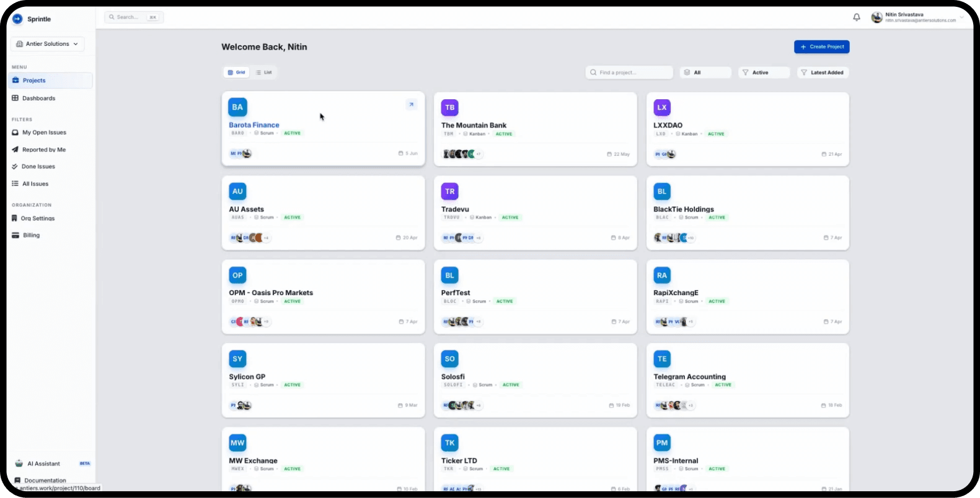This screenshot has height=498, width=980.
Task: Click the TE project badge
Action: pyautogui.click(x=662, y=358)
